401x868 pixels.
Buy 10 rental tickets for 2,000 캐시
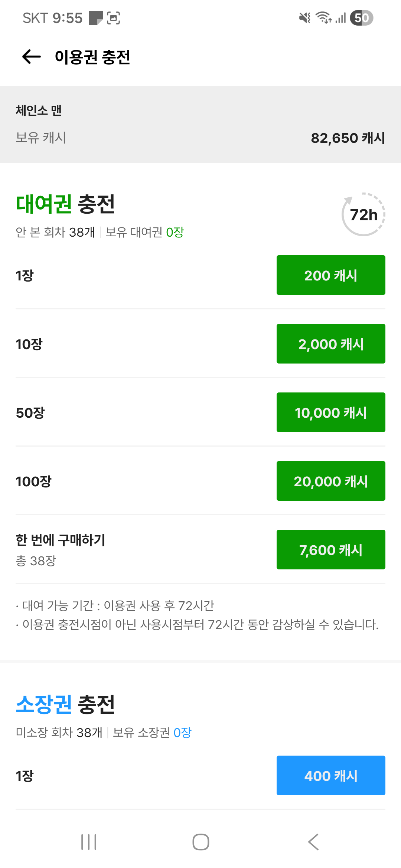tap(331, 344)
